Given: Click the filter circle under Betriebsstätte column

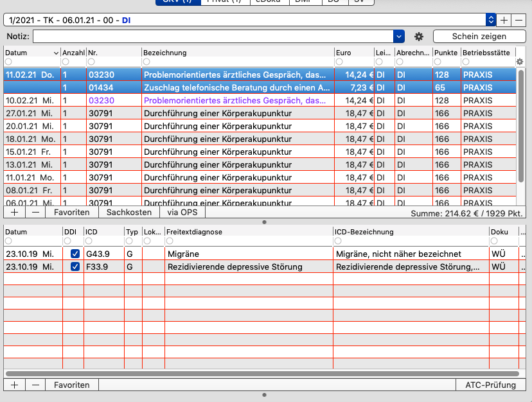Looking at the screenshot, I should coord(466,62).
